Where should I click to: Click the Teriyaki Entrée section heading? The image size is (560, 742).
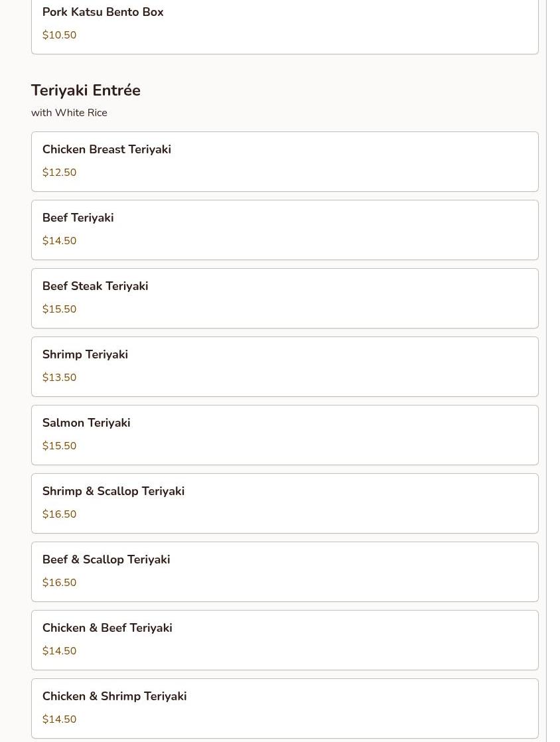pyautogui.click(x=86, y=91)
